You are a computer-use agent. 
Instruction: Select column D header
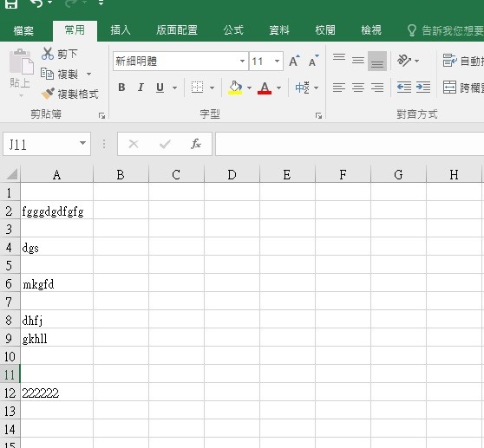point(232,174)
